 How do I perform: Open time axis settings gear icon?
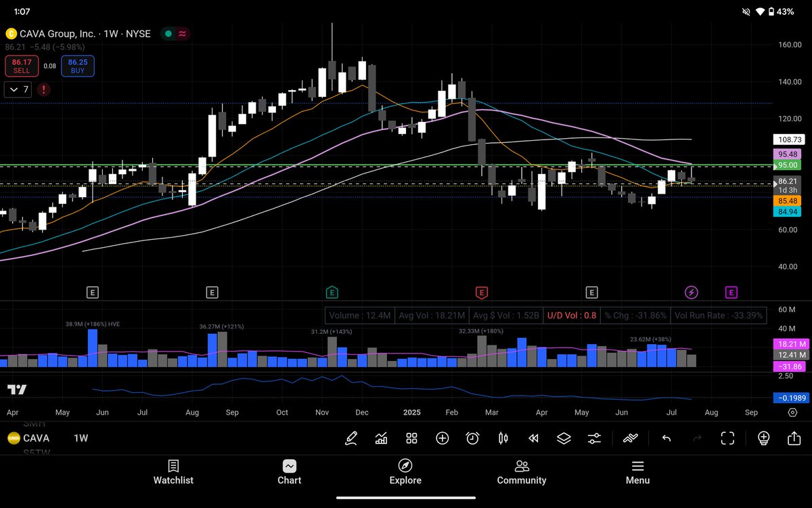tap(793, 412)
